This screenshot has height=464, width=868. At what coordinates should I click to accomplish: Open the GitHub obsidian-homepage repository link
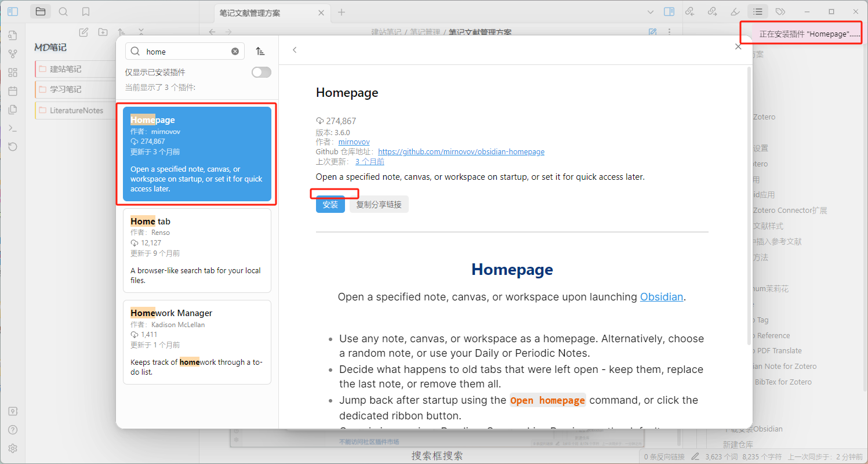pos(462,152)
